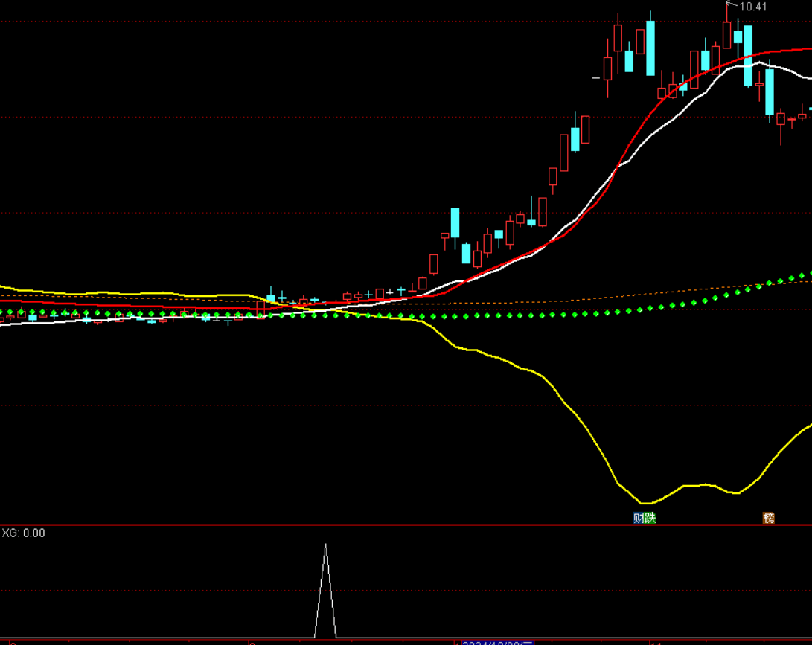812x645 pixels.
Task: Click the highlighted date label on time axis
Action: (497, 642)
